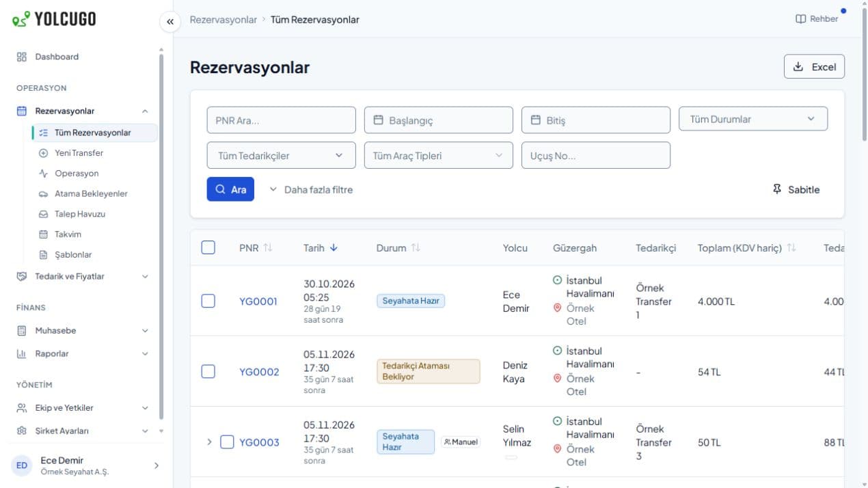The image size is (868, 488).
Task: Click the Ekip ve Yetkiler people icon
Action: point(22,408)
